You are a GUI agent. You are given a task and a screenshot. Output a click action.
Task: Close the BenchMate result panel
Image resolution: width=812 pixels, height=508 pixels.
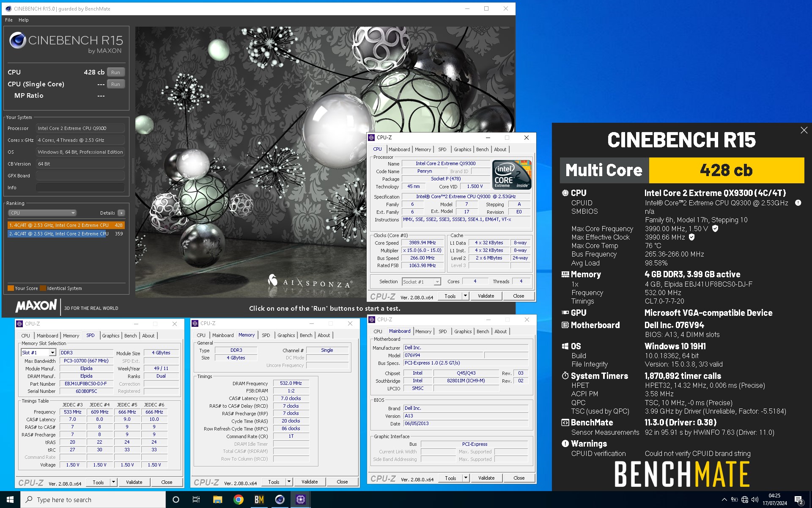tap(804, 130)
